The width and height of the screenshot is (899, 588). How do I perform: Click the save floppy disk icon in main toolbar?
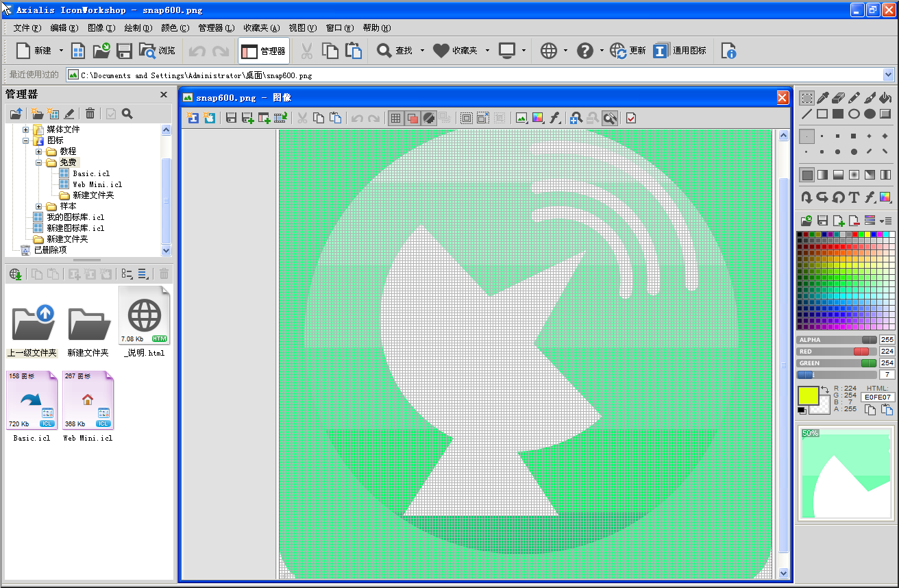124,51
